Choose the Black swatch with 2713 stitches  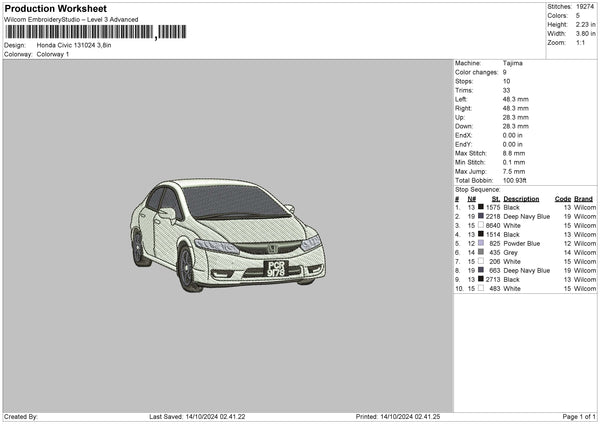[x=481, y=279]
